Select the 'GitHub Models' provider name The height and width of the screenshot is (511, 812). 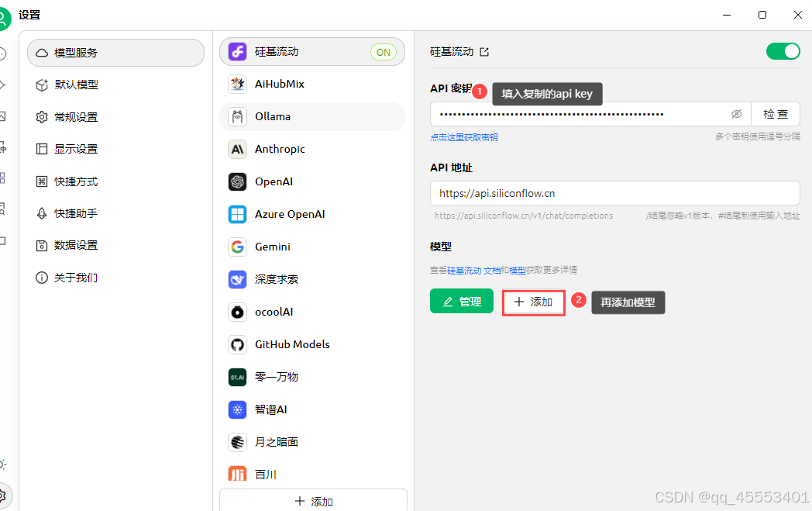292,344
